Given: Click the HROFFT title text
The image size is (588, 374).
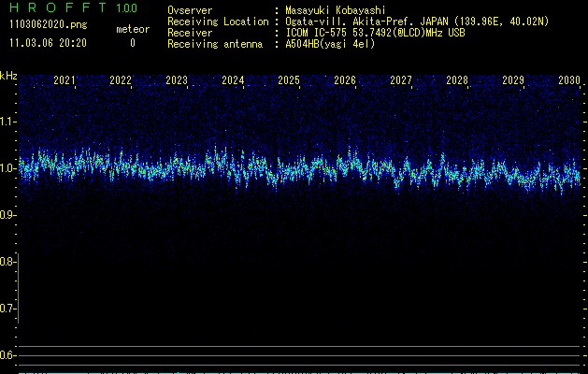Looking at the screenshot, I should tap(56, 8).
